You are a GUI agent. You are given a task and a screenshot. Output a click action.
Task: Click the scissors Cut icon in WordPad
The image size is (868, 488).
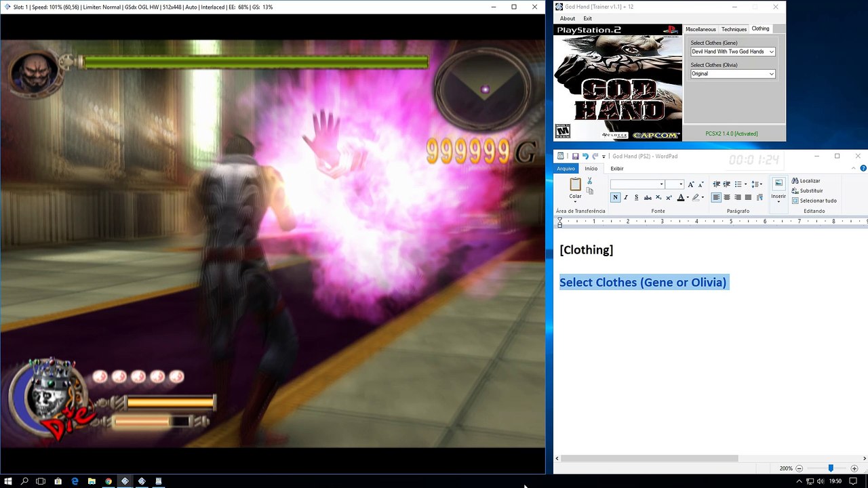(x=589, y=181)
